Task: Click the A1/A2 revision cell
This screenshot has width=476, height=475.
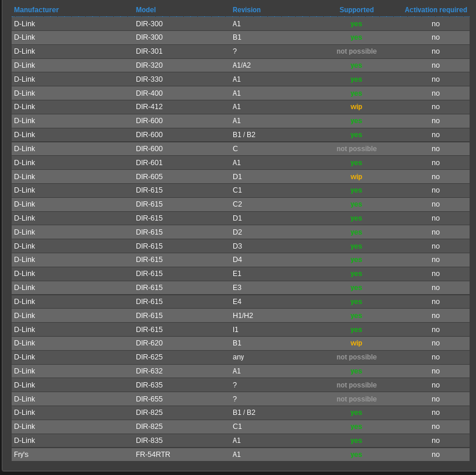Action: [x=242, y=65]
